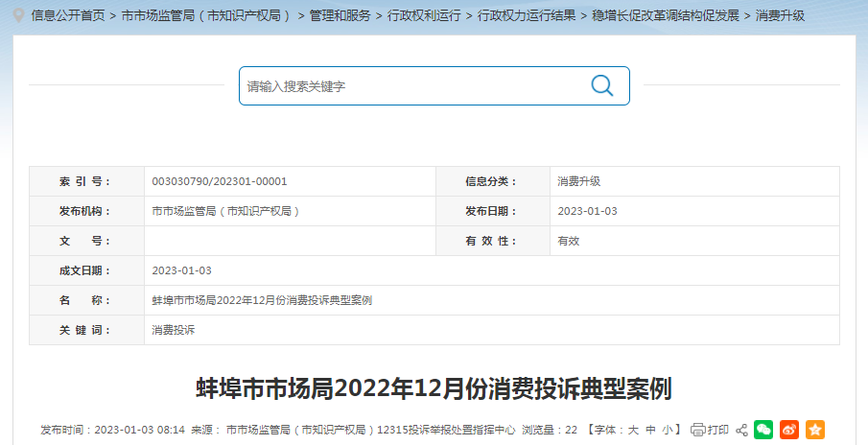Click the article title heading
The image size is (868, 445).
point(434,388)
